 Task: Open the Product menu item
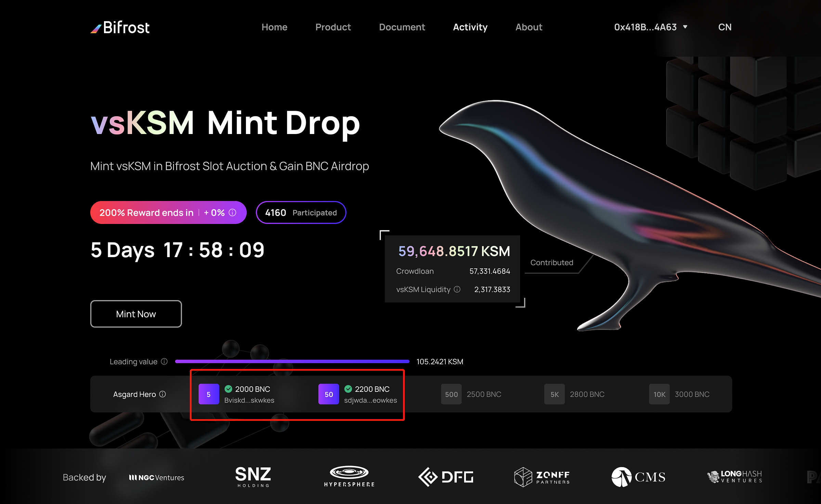(333, 27)
